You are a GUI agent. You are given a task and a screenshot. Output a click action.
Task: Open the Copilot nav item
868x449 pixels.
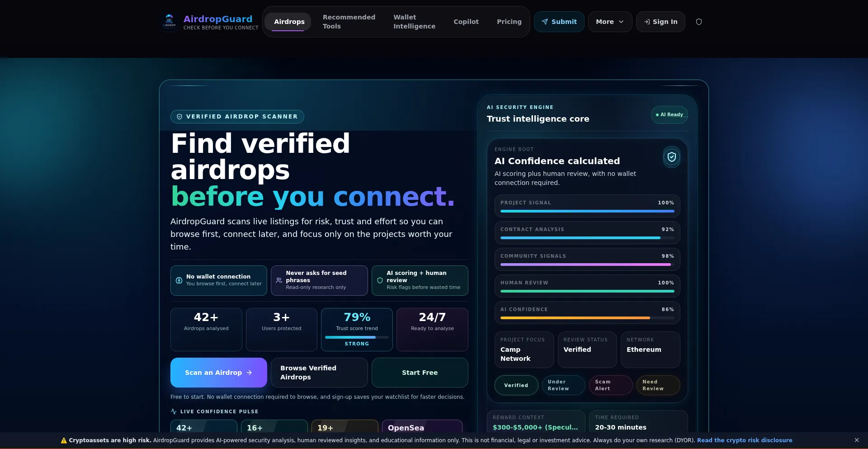pos(466,22)
